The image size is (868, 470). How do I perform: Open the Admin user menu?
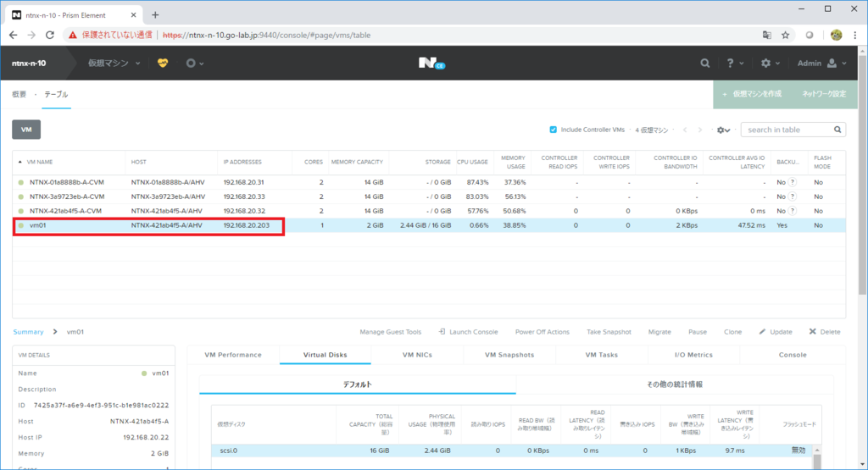pyautogui.click(x=821, y=63)
